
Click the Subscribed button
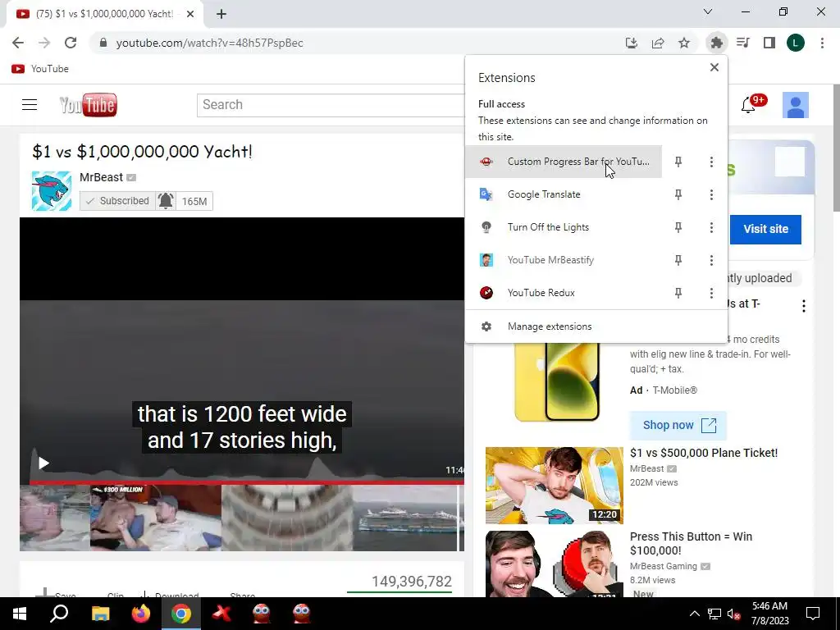click(x=117, y=201)
